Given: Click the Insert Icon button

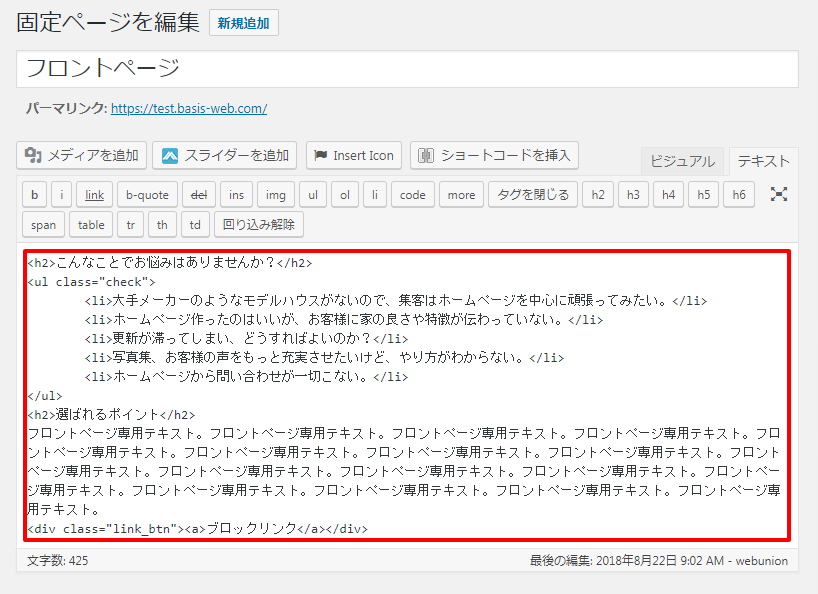Looking at the screenshot, I should coord(354,155).
